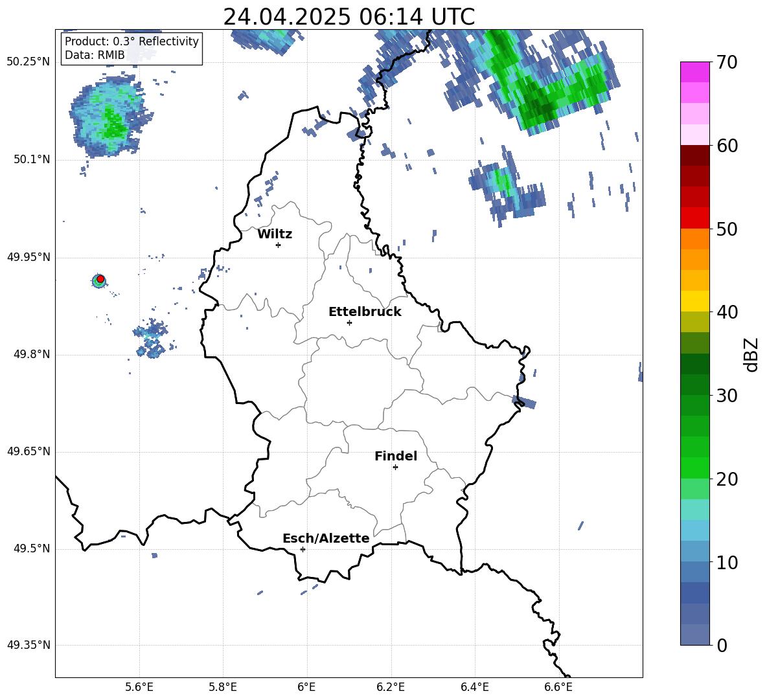
Task: Click the colorbar value 0
Action: click(722, 646)
